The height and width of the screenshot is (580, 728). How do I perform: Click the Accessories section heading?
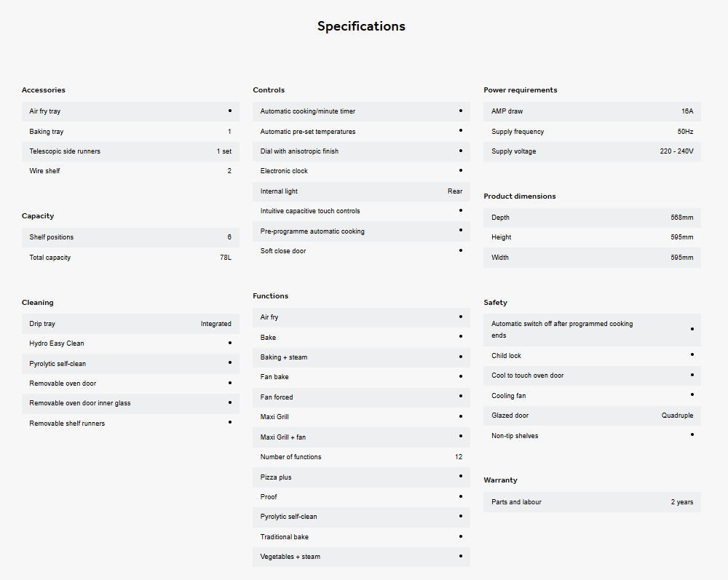click(x=44, y=90)
